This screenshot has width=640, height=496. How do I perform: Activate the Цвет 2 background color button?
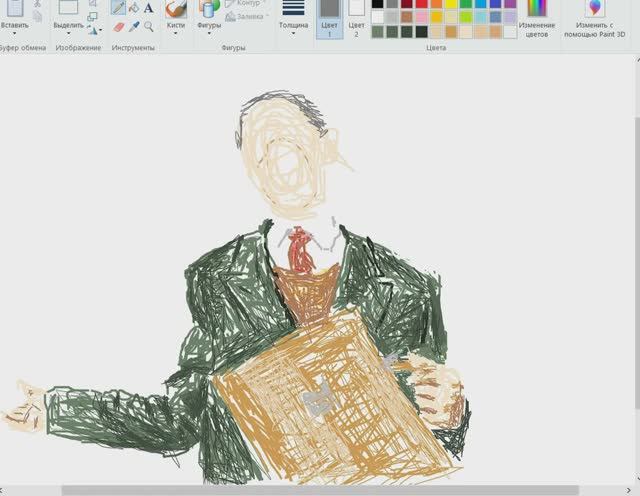(x=356, y=18)
